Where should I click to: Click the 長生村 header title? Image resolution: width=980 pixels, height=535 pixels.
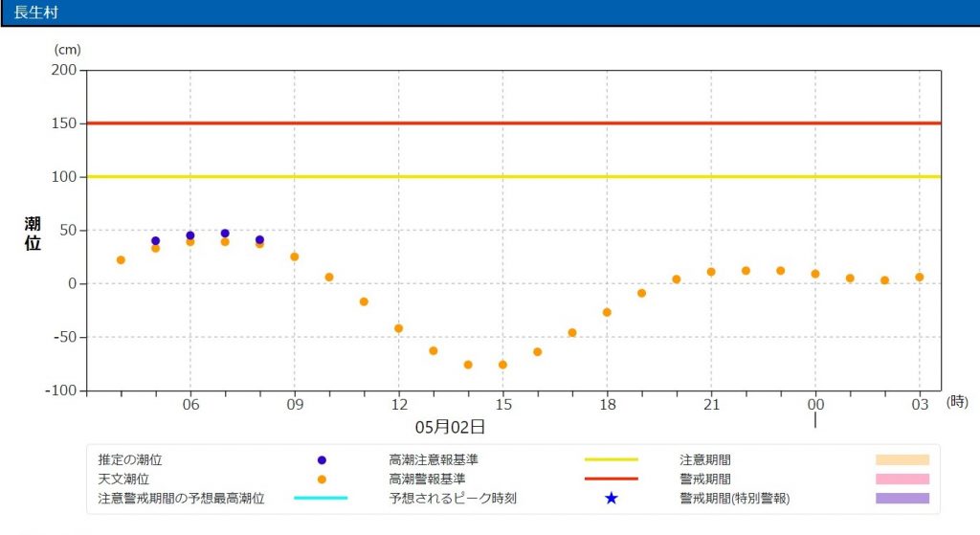pos(35,12)
